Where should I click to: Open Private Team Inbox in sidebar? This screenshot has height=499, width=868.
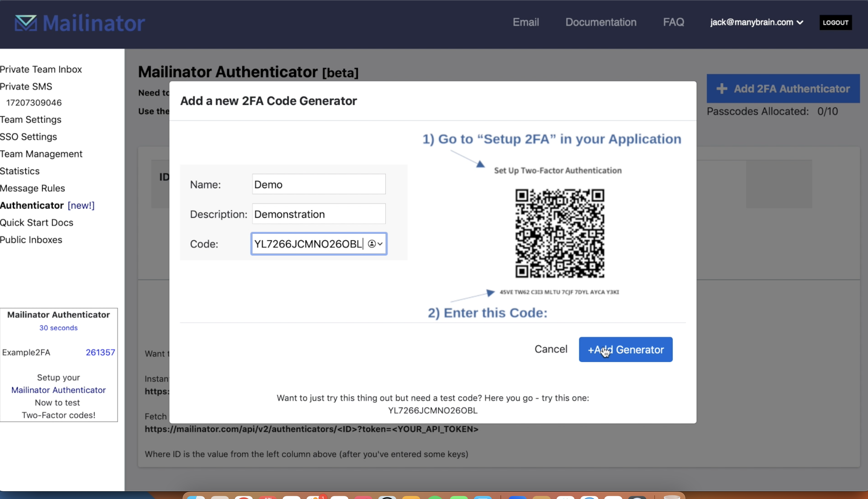click(41, 69)
